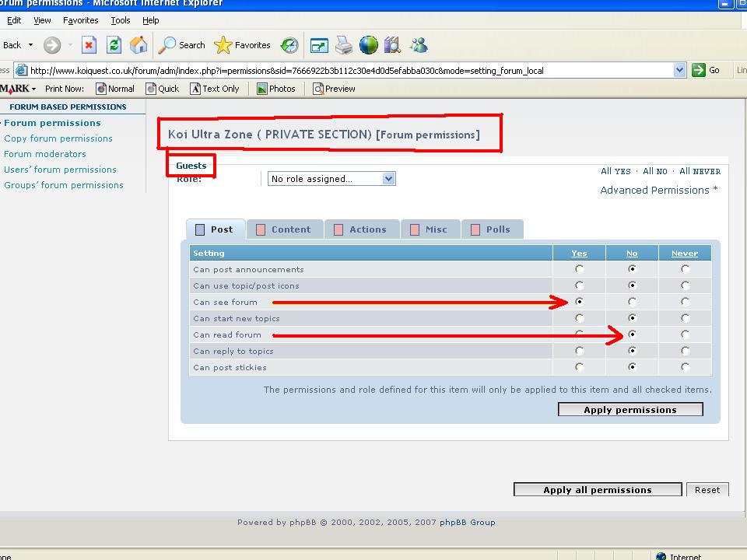
Task: Switch to the Content permissions tab
Action: [x=283, y=229]
